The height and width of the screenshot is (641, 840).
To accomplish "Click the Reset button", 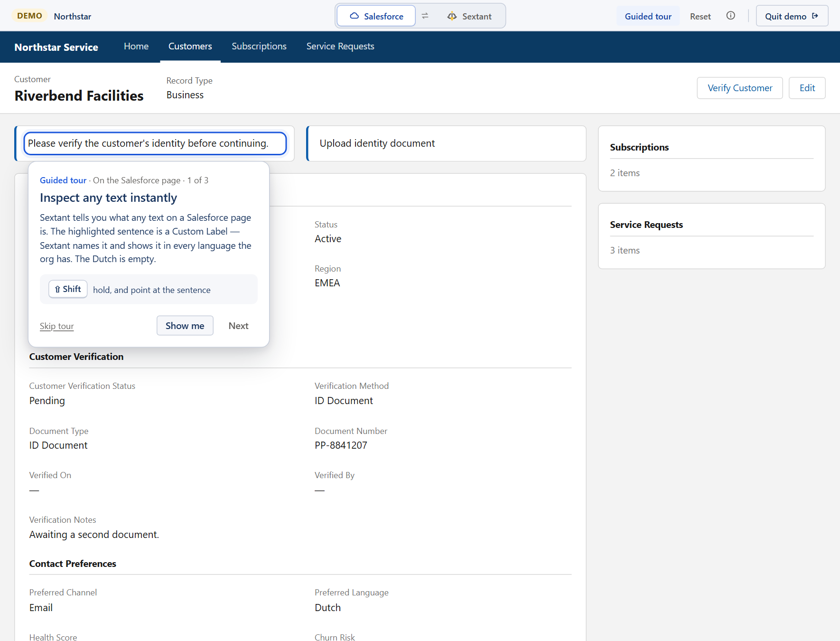I will (700, 16).
